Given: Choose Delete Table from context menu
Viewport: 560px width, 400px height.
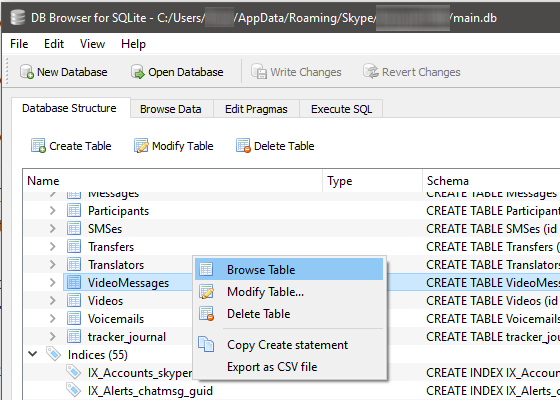Looking at the screenshot, I should pyautogui.click(x=289, y=314).
